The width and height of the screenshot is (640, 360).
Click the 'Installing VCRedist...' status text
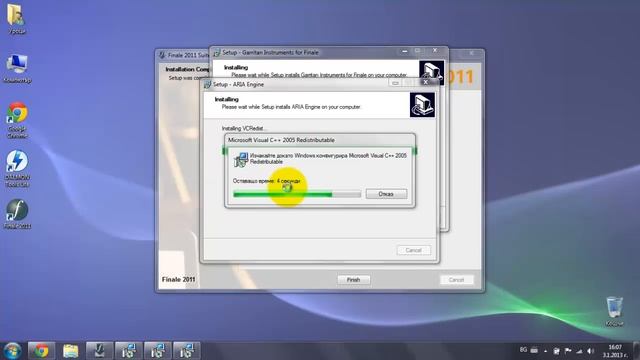tap(244, 129)
